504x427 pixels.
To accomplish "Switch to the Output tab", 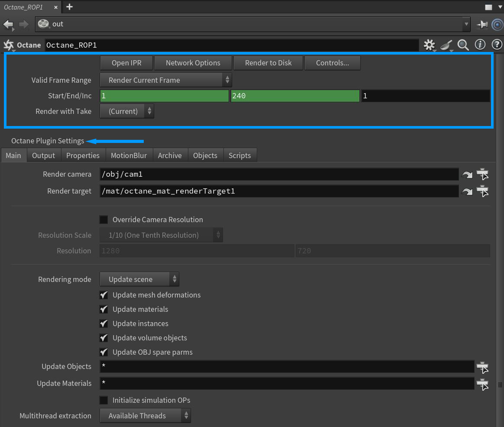I will tap(43, 155).
